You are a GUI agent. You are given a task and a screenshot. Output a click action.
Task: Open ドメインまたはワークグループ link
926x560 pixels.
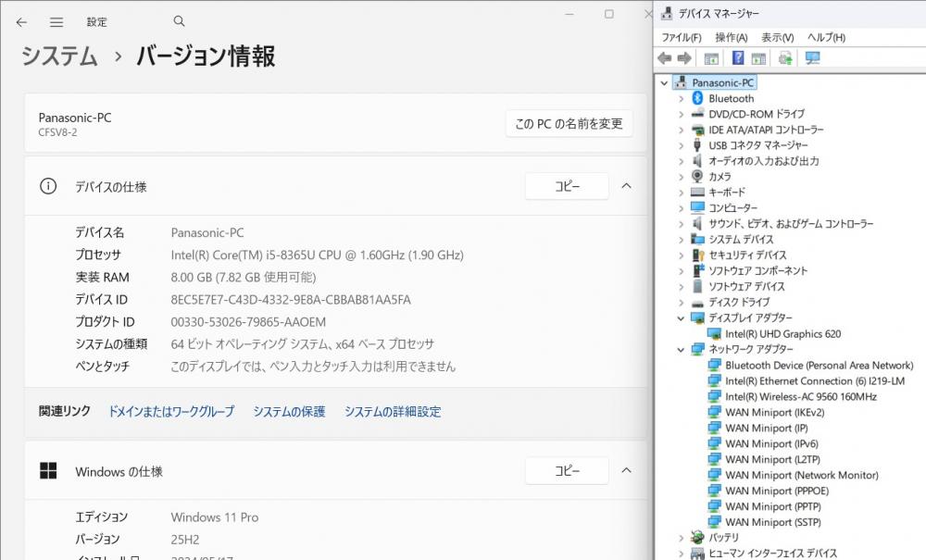click(x=171, y=411)
